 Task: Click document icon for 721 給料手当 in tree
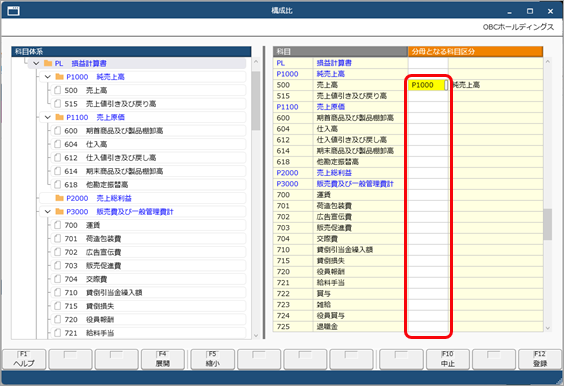tap(57, 333)
